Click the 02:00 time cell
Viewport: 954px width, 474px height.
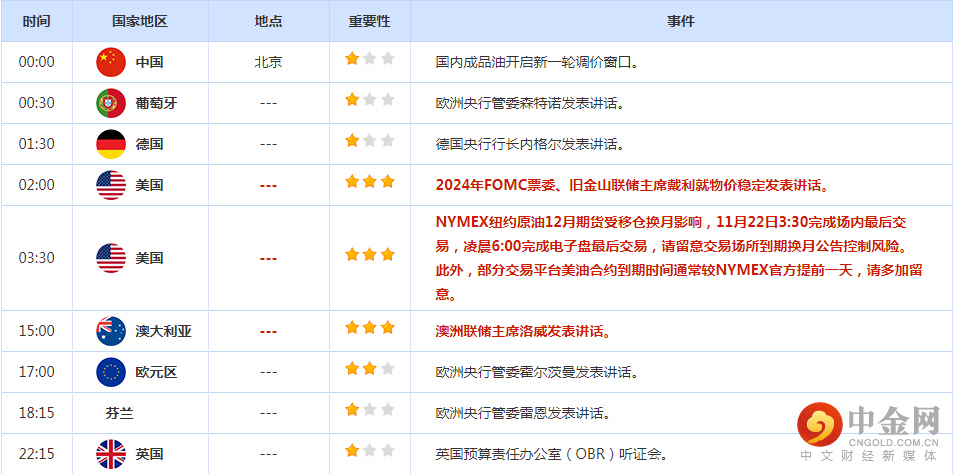coord(37,185)
